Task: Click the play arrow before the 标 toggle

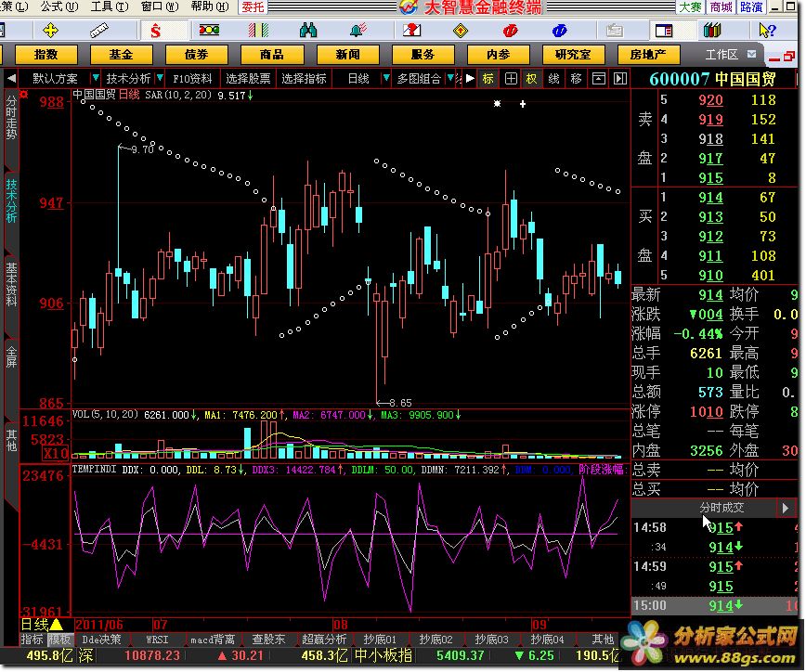Action: click(470, 78)
